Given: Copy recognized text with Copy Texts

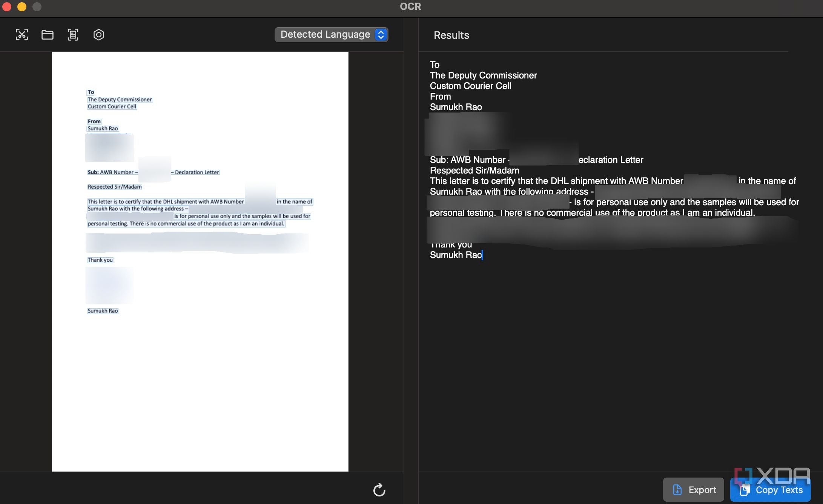Looking at the screenshot, I should (x=771, y=490).
